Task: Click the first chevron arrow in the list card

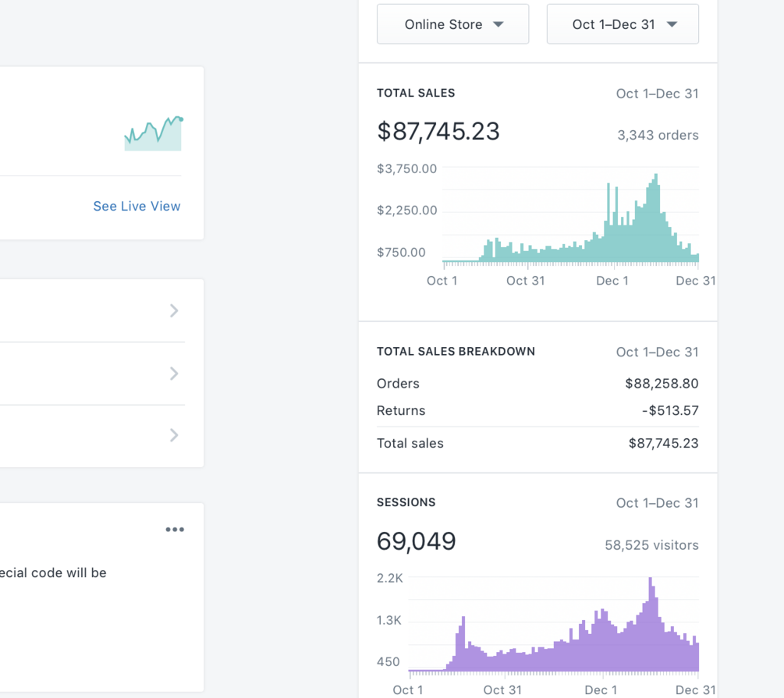Action: [173, 310]
